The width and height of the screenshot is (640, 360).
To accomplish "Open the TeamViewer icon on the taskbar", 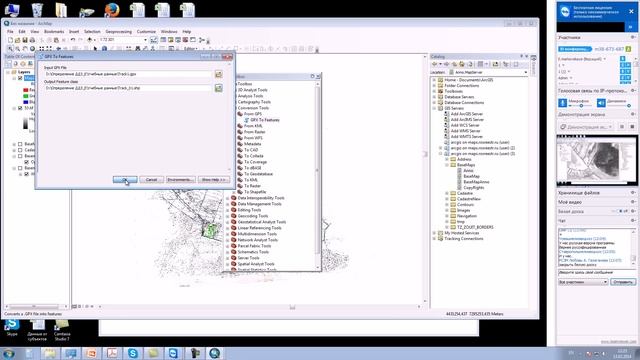I will pos(173,353).
